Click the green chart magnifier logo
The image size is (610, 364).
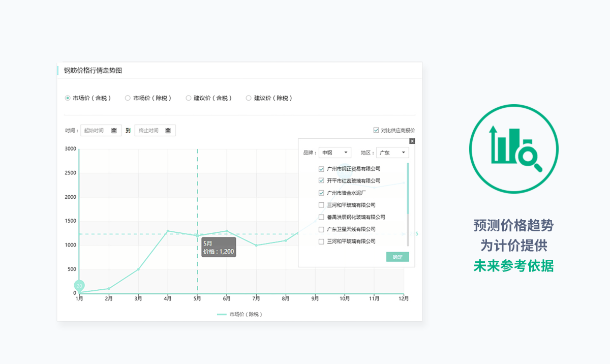point(513,149)
